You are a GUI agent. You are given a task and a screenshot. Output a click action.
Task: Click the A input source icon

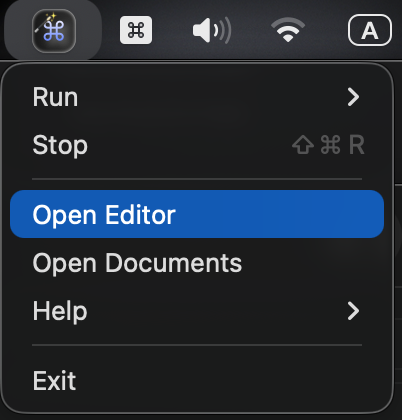coord(370,30)
